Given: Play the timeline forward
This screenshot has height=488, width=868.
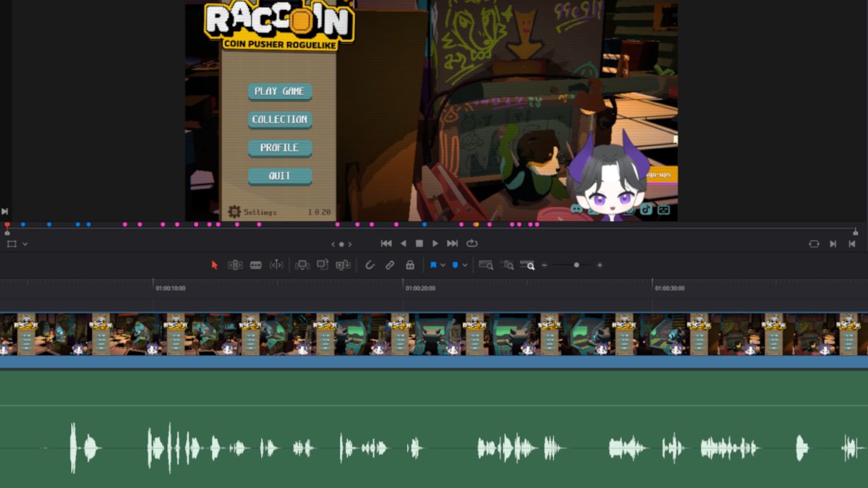Looking at the screenshot, I should click(435, 244).
